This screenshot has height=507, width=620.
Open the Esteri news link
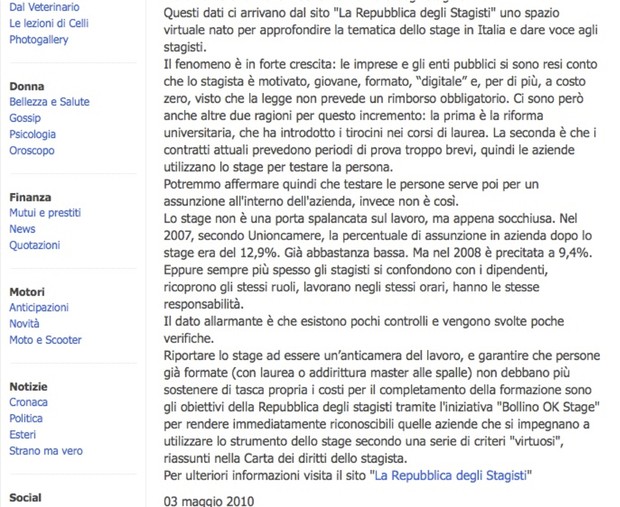point(23,435)
